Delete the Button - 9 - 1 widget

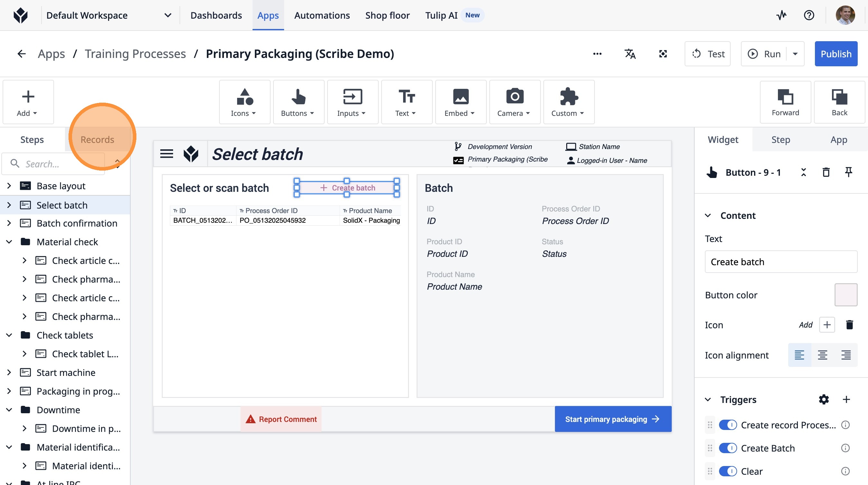pos(826,173)
